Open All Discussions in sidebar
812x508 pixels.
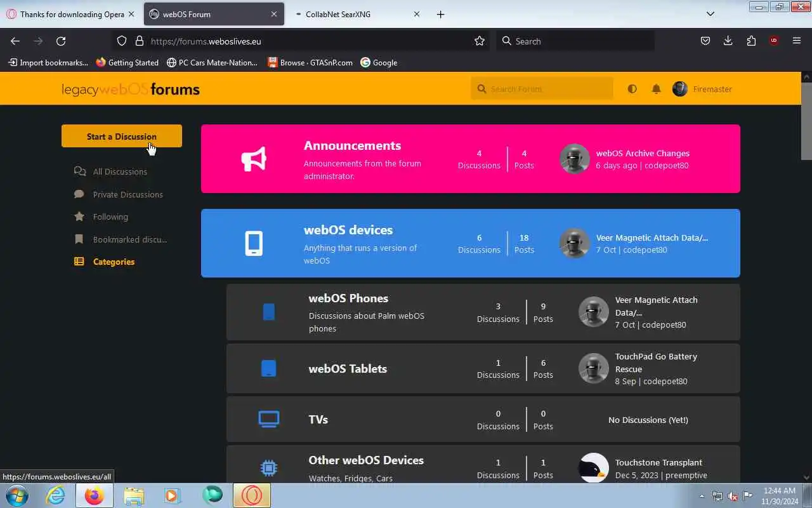[x=120, y=171]
